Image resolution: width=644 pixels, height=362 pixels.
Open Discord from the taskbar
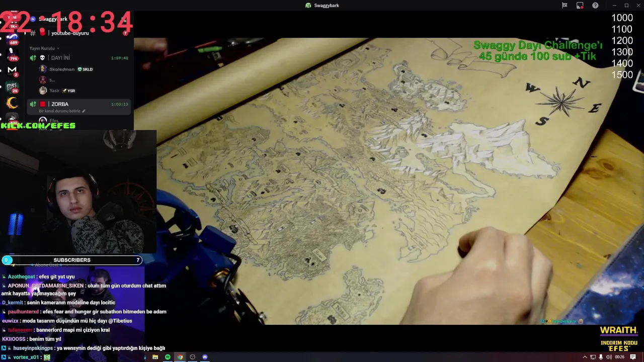click(x=205, y=357)
